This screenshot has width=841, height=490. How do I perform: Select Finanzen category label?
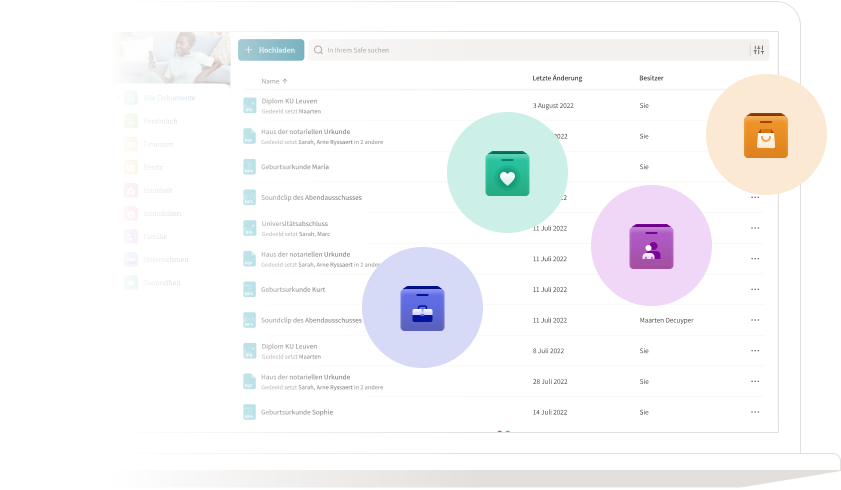click(158, 144)
